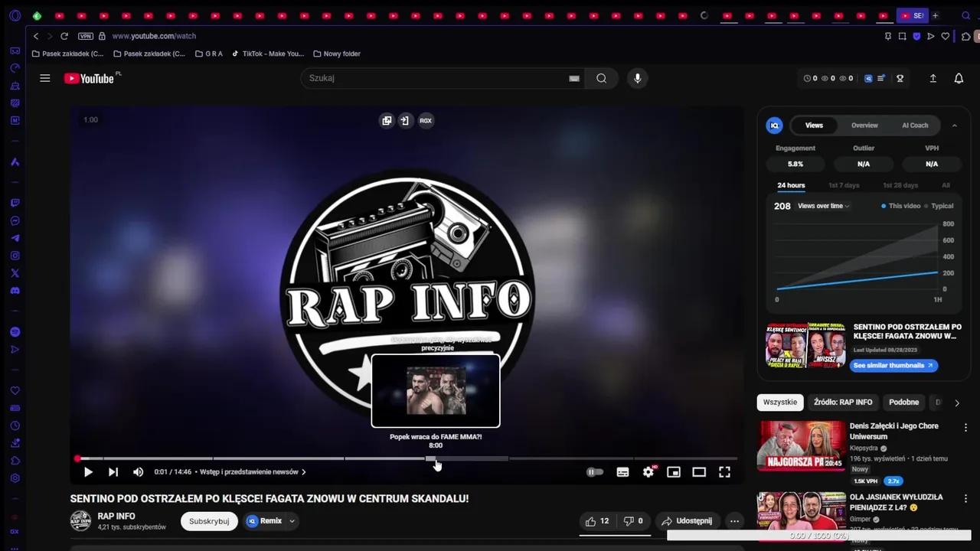Expand the Remix dropdown arrow
Image resolution: width=980 pixels, height=551 pixels.
point(292,521)
